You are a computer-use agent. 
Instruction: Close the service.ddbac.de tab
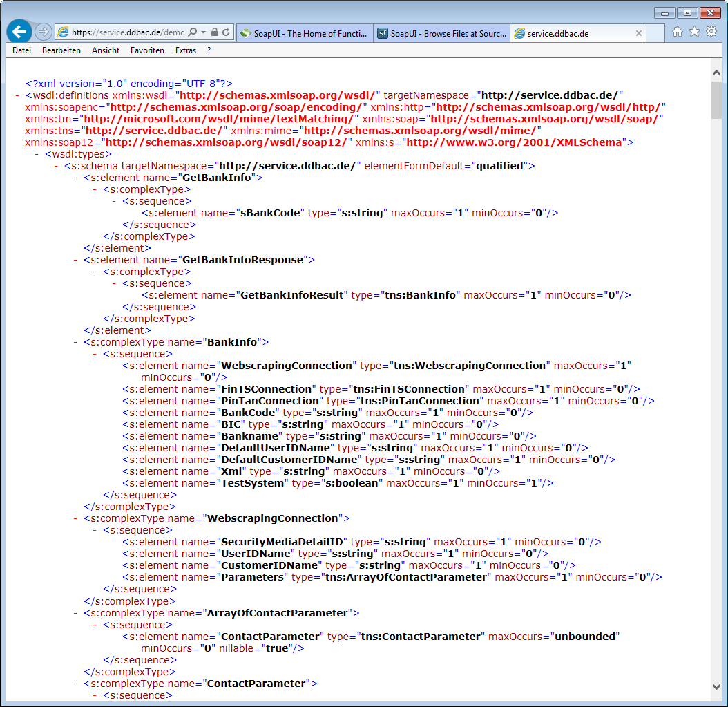tap(638, 33)
